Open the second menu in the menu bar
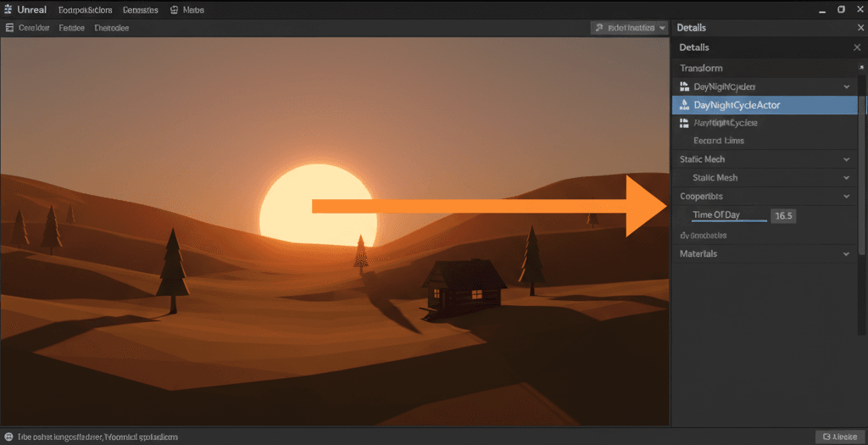Screen dimensions: 868x445 [x=84, y=10]
